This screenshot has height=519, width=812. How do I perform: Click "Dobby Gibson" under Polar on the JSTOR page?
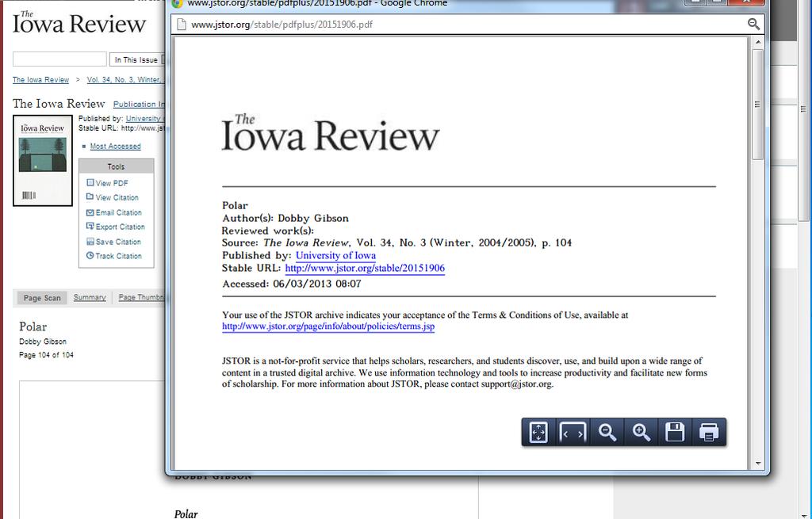43,342
